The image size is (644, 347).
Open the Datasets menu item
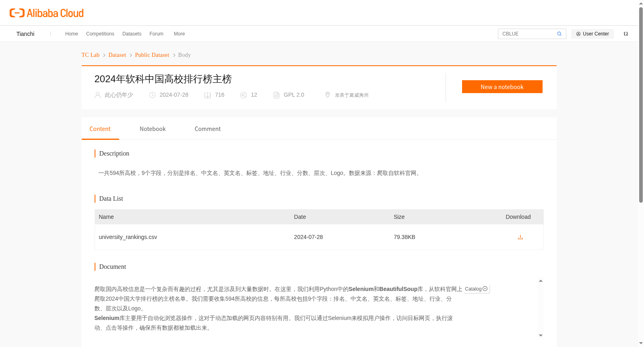click(132, 34)
